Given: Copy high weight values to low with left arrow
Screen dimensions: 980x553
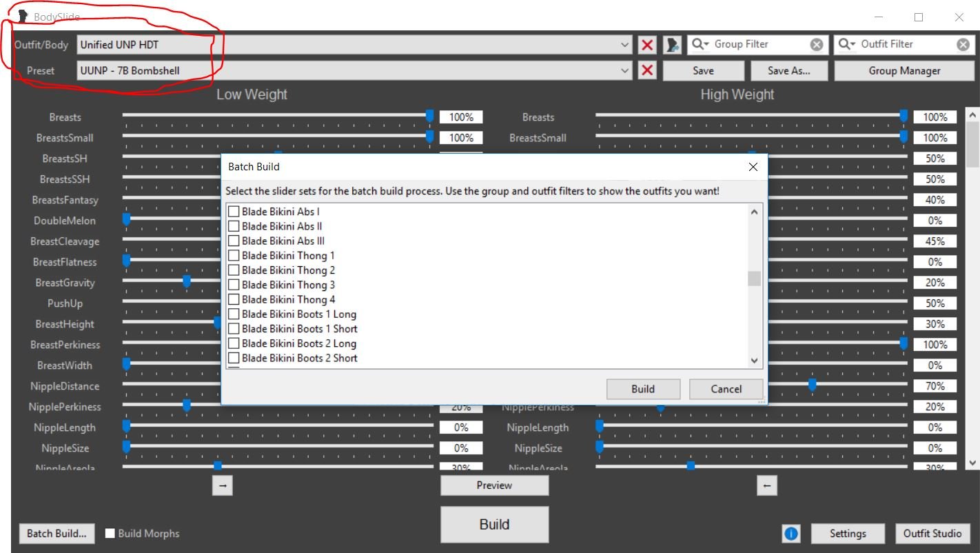Looking at the screenshot, I should (x=766, y=485).
